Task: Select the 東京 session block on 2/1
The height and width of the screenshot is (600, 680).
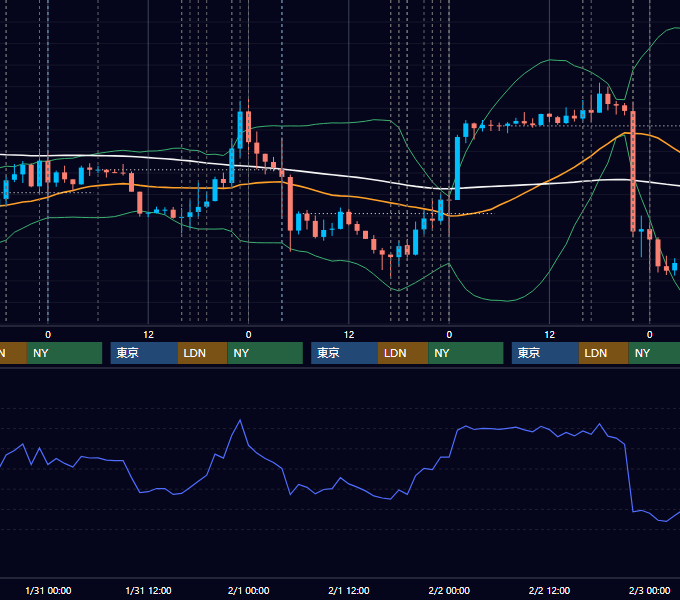Action: click(x=345, y=353)
